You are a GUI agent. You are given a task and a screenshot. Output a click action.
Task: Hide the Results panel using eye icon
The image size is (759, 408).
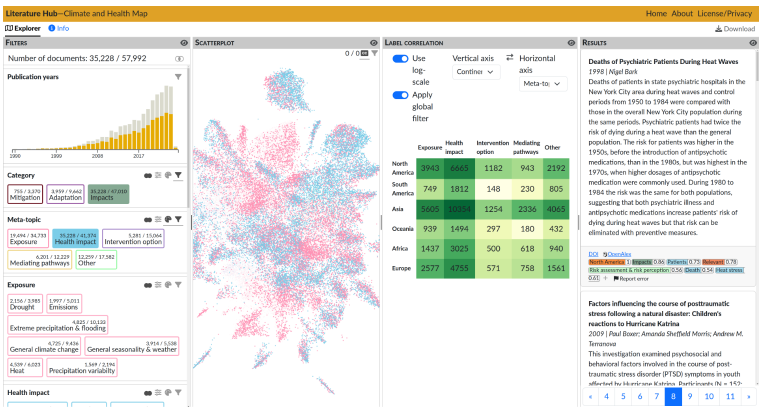(748, 43)
